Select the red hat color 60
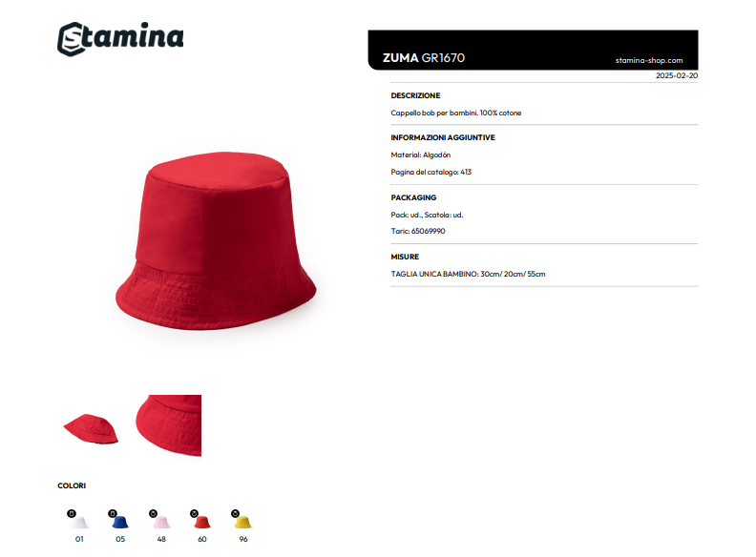Image resolution: width=756 pixels, height=557 pixels. [x=202, y=523]
